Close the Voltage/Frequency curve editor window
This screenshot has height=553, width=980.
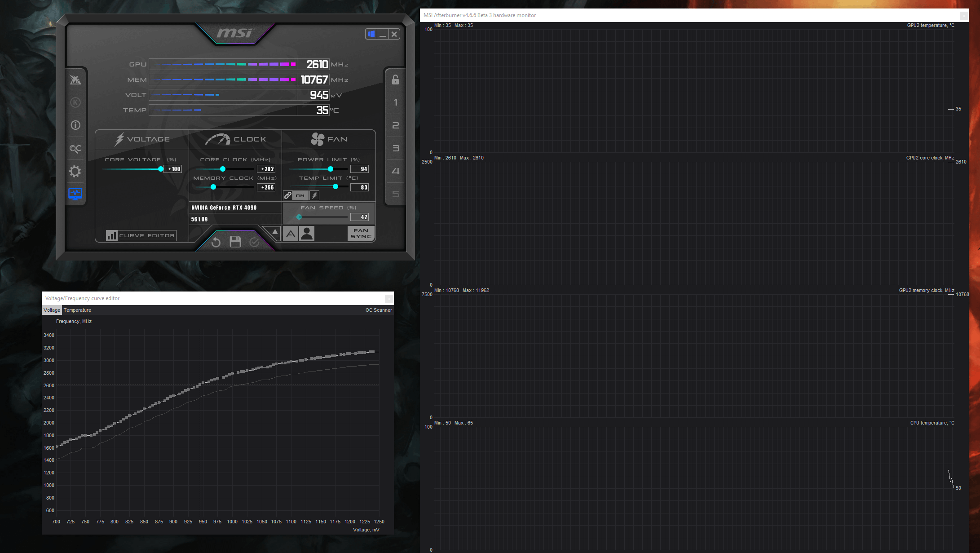coord(389,298)
